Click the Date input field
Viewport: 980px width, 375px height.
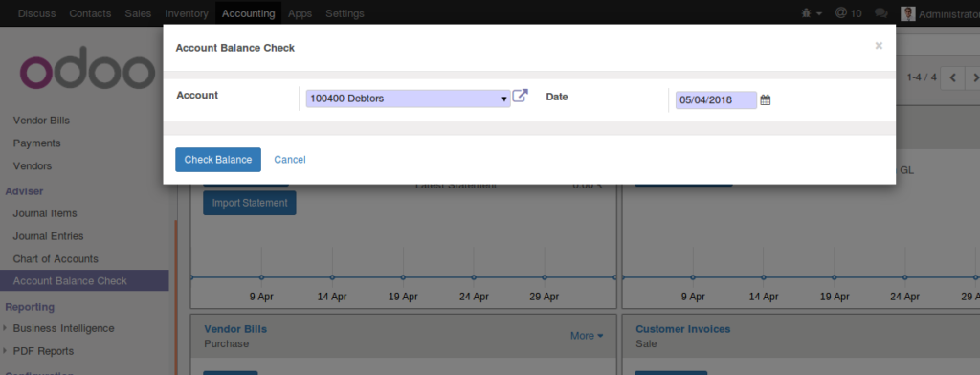(x=716, y=99)
